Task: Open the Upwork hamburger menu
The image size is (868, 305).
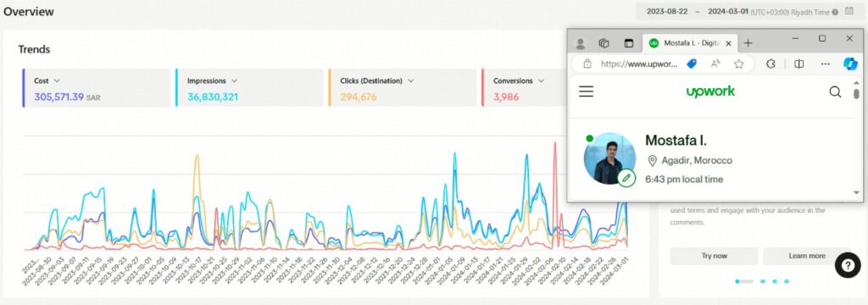Action: (x=587, y=91)
